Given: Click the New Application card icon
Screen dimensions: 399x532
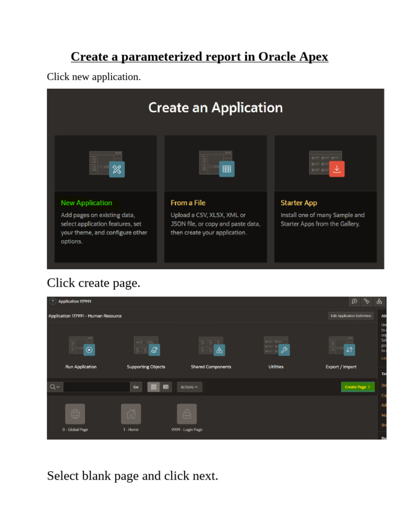Looking at the screenshot, I should click(106, 163).
